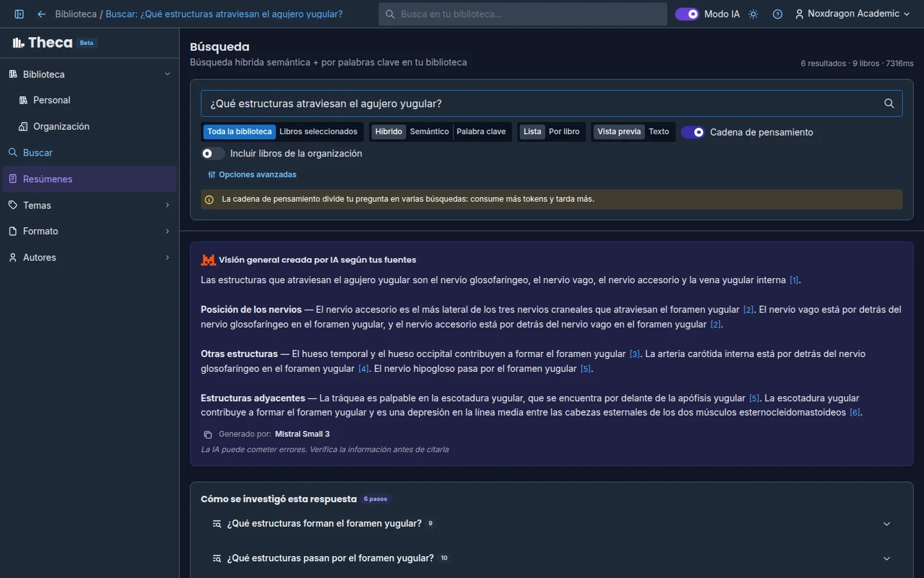Follow citation link [6]

point(855,413)
